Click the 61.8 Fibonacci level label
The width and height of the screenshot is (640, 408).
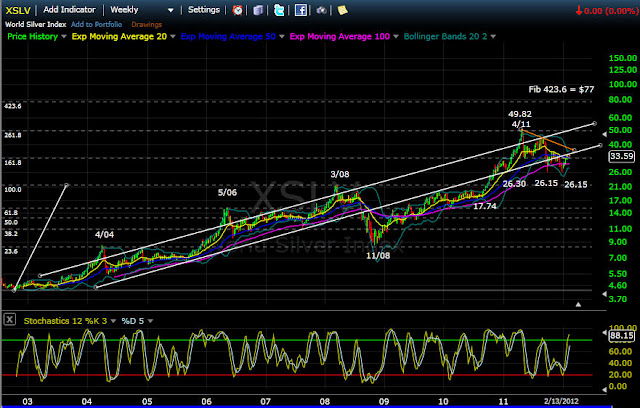[11, 213]
